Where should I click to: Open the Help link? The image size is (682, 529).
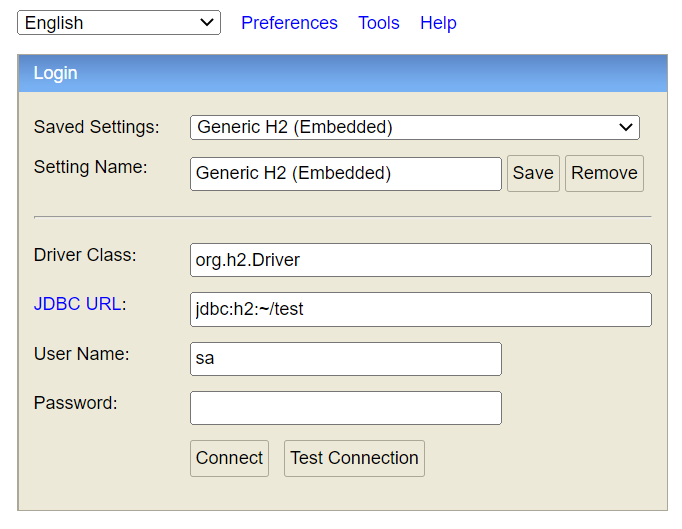438,23
